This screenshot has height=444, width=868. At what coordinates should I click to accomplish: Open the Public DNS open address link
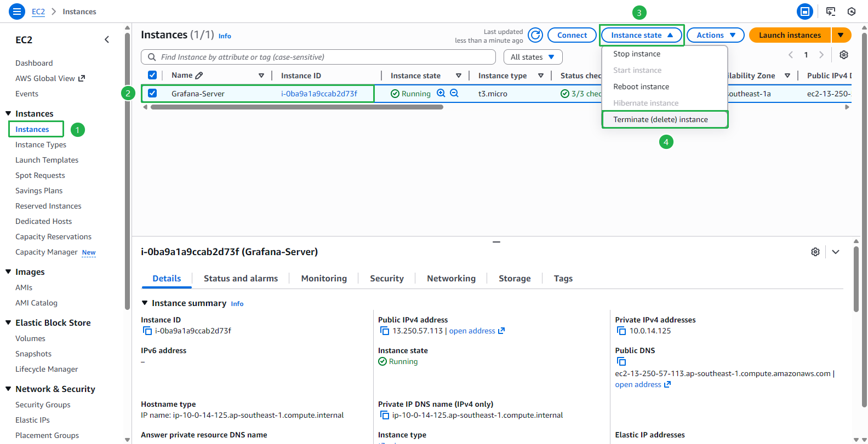click(x=643, y=384)
